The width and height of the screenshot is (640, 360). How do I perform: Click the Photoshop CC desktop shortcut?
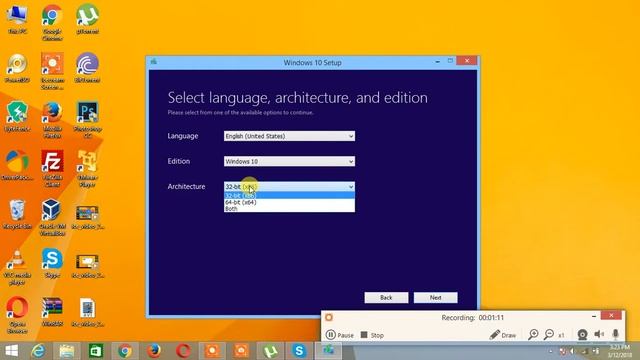click(x=87, y=120)
